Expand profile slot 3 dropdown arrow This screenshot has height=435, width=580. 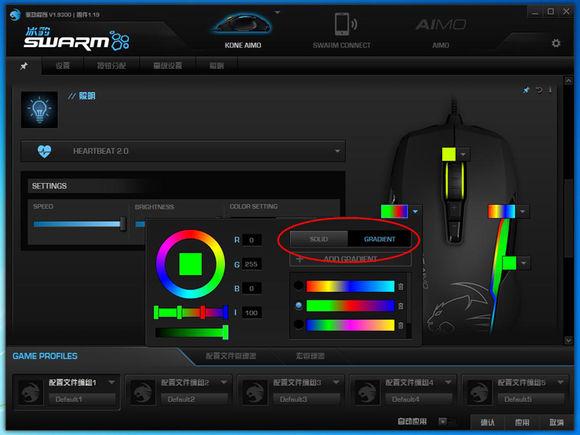(336, 382)
